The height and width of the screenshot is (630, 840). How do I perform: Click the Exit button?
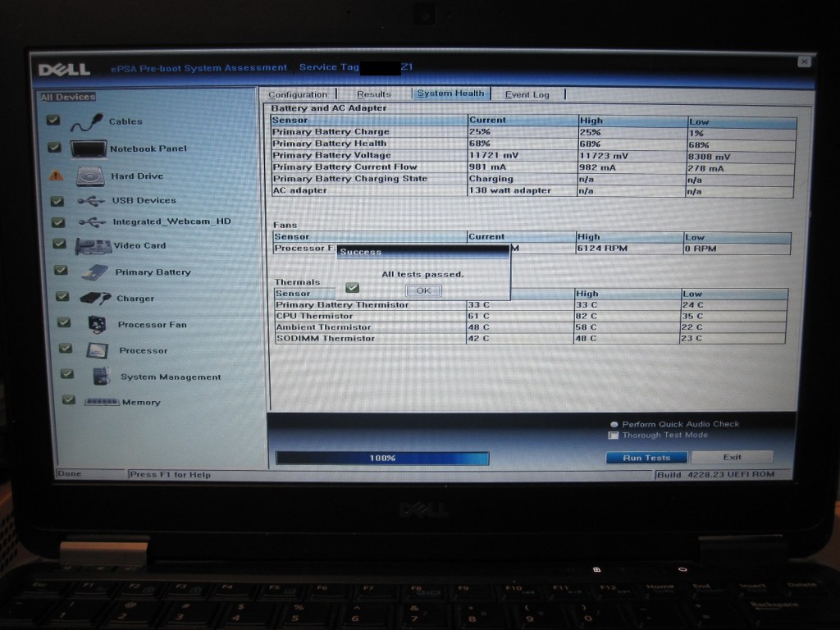tap(733, 457)
